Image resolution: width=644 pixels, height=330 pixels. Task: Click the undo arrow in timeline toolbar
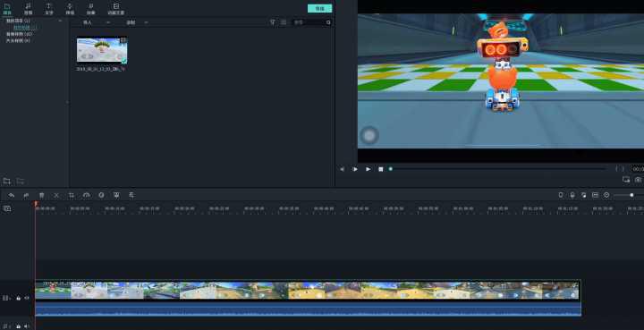tap(12, 195)
